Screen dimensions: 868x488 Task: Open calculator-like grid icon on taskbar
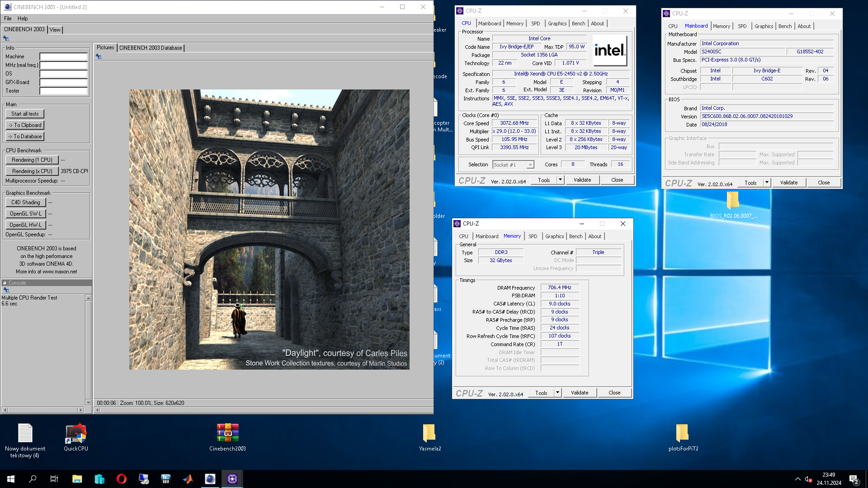click(x=166, y=479)
